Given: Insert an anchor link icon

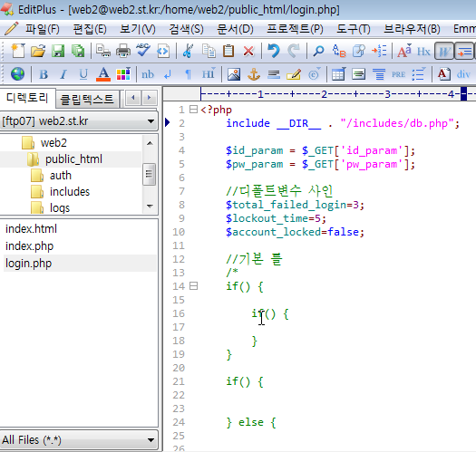Looking at the screenshot, I should (254, 74).
